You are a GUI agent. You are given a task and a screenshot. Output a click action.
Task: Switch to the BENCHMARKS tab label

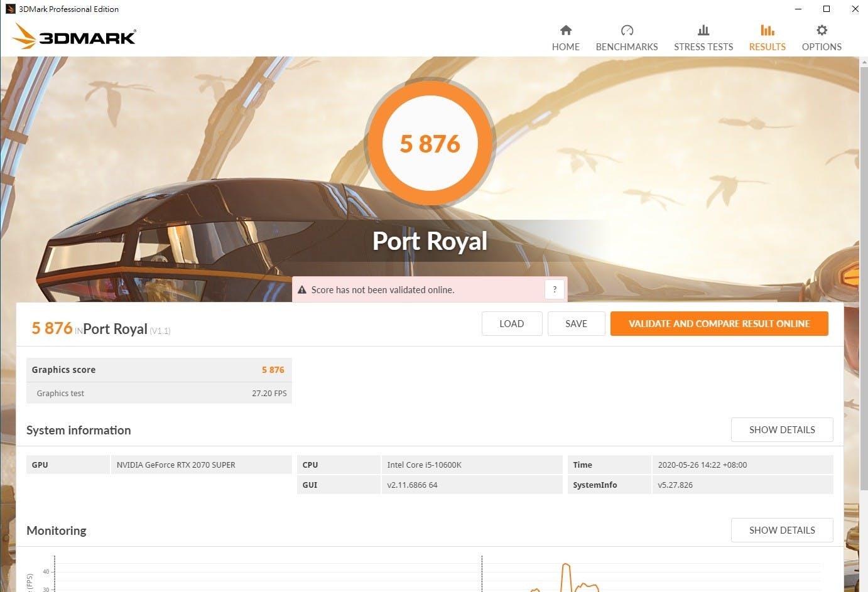point(627,46)
